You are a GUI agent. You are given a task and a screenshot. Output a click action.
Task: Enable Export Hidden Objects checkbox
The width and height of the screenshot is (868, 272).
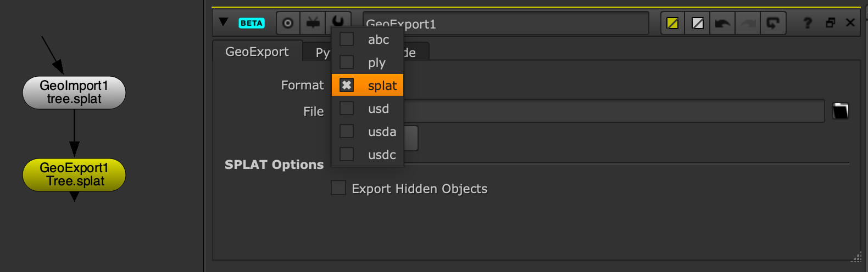338,188
